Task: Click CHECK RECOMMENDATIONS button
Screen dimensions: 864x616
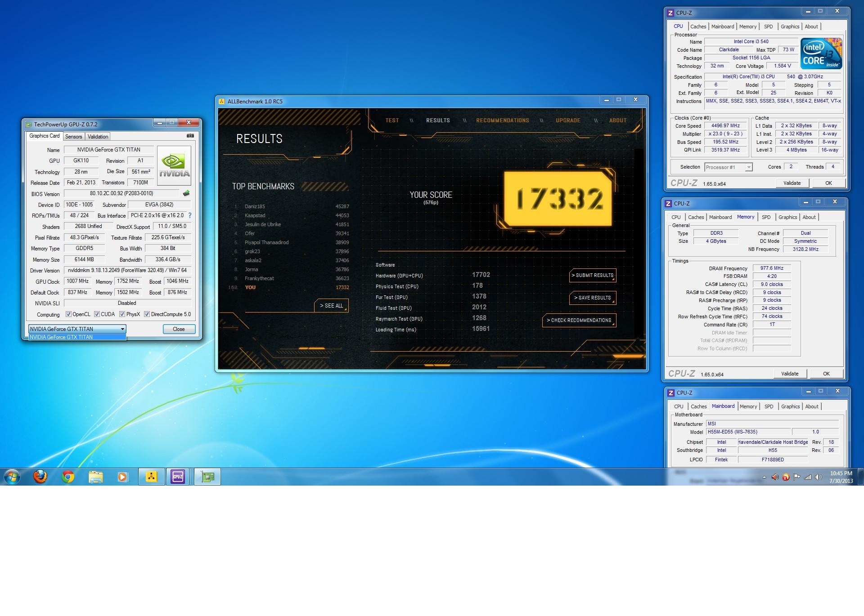Action: pos(579,320)
